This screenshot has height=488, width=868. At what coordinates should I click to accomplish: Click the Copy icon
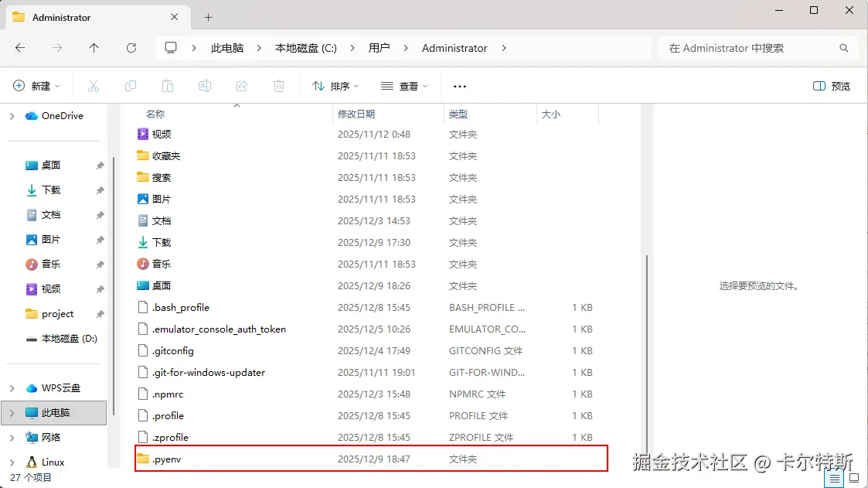click(130, 86)
